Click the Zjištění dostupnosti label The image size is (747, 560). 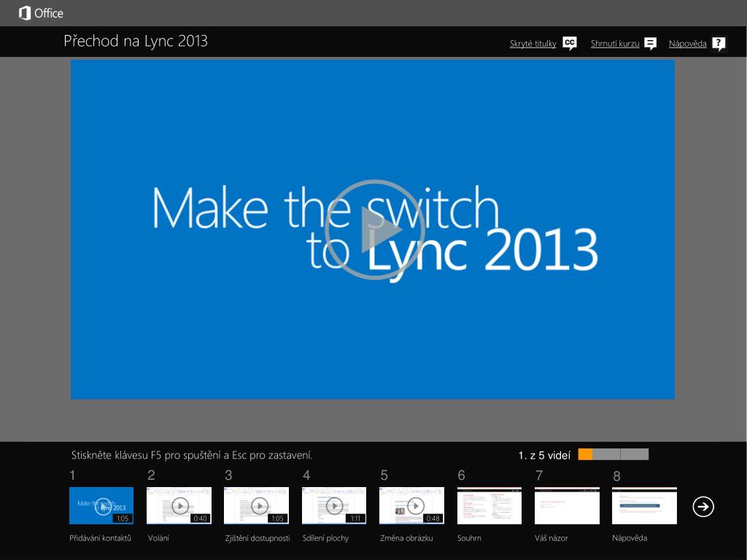(258, 538)
